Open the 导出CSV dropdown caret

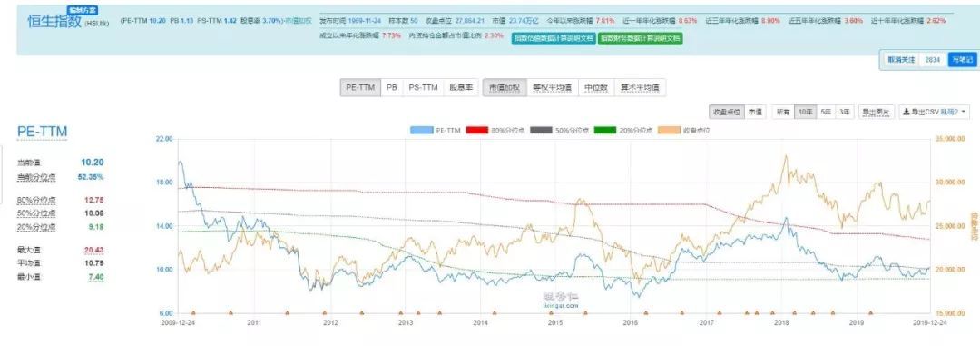coord(965,113)
